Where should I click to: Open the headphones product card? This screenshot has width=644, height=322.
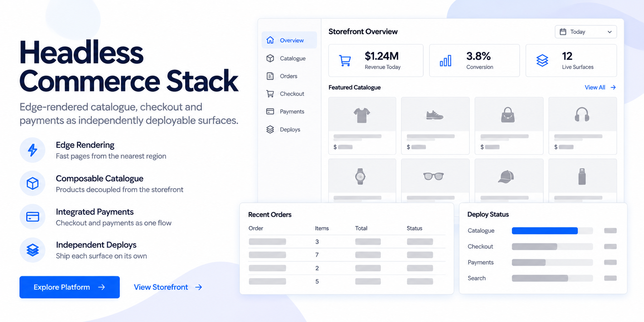click(x=583, y=126)
